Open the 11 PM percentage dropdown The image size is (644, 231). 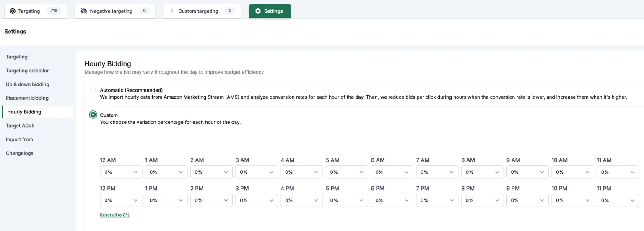pyautogui.click(x=618, y=200)
